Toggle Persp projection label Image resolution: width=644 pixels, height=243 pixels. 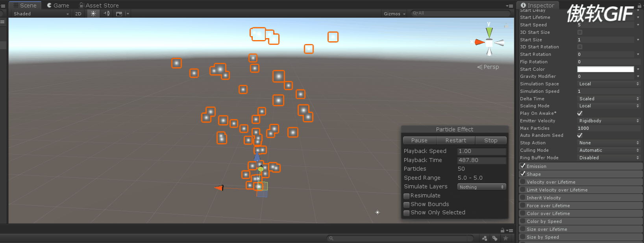pos(488,67)
